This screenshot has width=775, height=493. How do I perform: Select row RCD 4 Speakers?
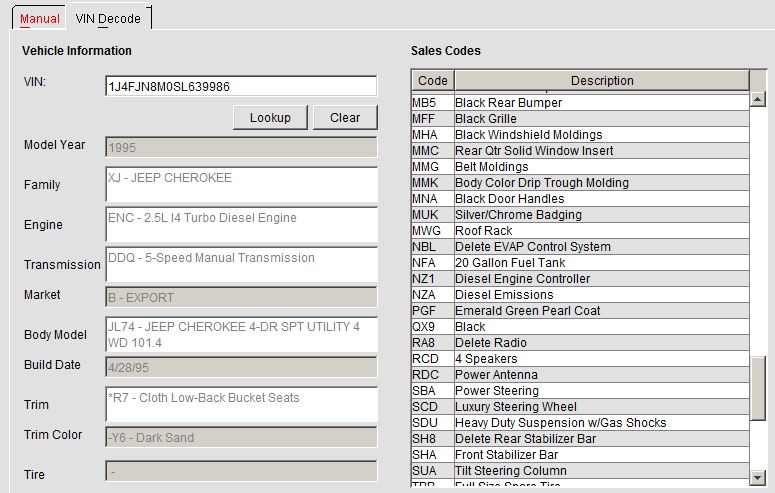580,359
